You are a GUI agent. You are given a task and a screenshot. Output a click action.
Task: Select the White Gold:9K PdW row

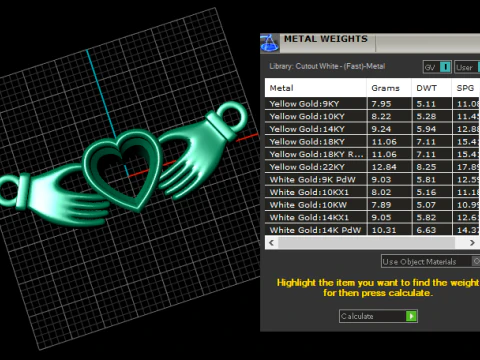[372, 180]
